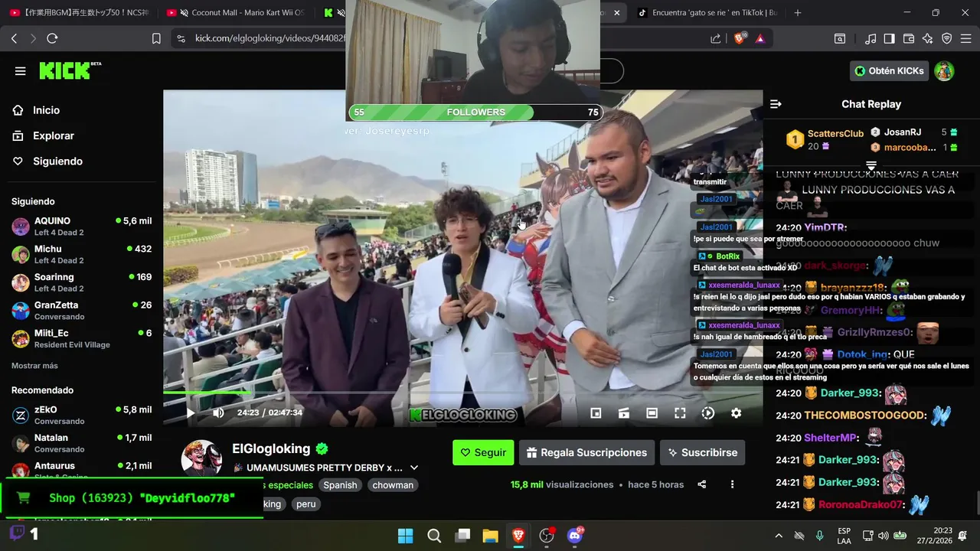Toggle the browser sidebar panel
Screen dimensions: 980x551
coord(889,38)
